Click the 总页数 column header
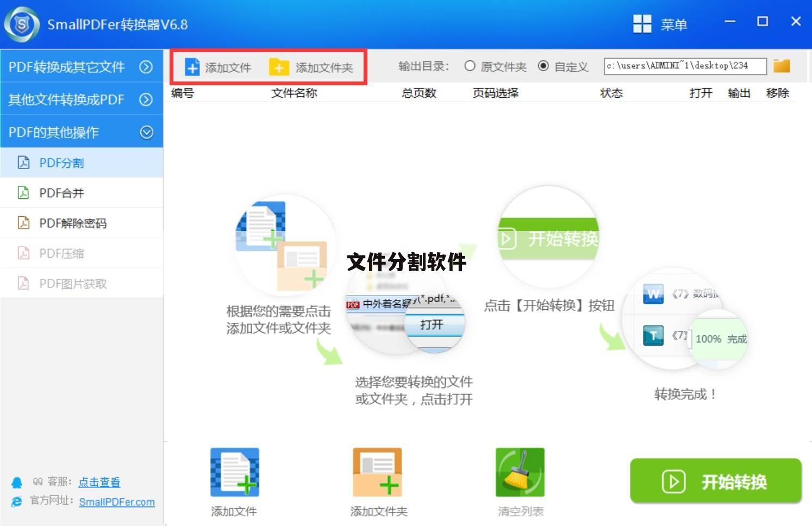 coord(419,93)
